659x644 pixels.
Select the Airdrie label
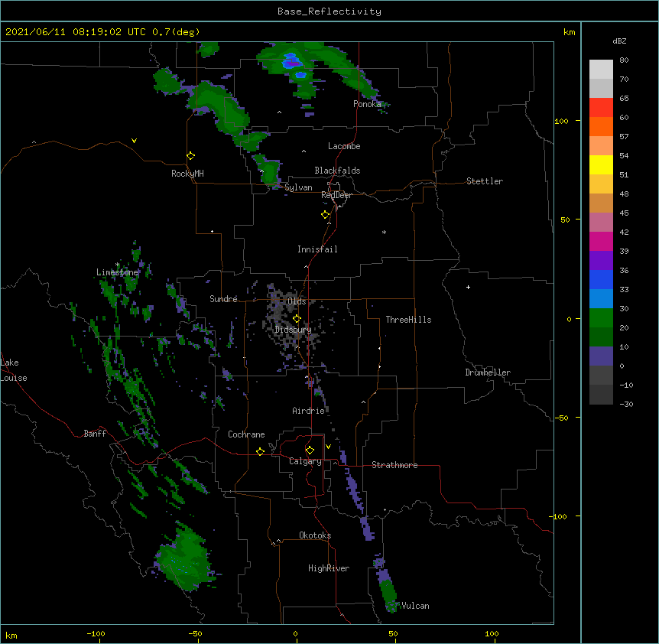pyautogui.click(x=308, y=411)
